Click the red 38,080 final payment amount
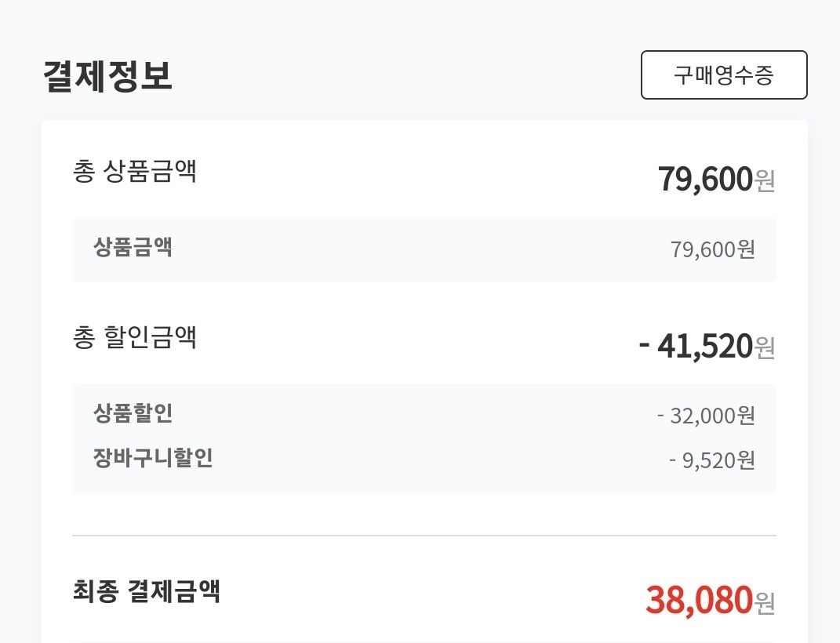The width and height of the screenshot is (840, 643). pos(699,601)
